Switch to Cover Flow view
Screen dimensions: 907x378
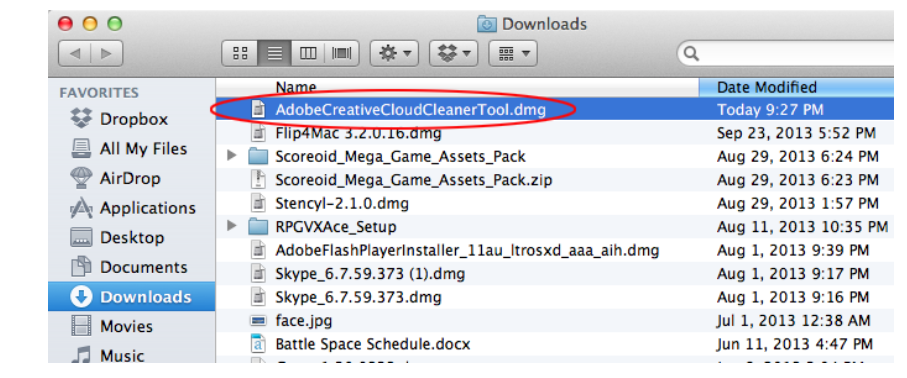(342, 54)
